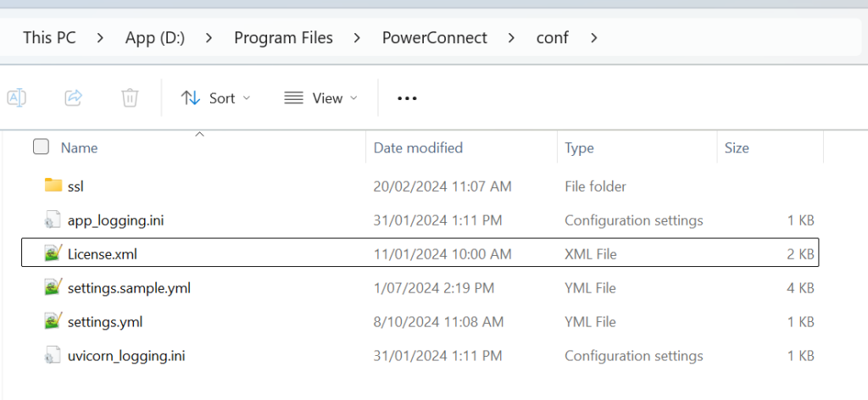The height and width of the screenshot is (400, 868).
Task: Click the app_logging.ini file icon
Action: pos(53,220)
